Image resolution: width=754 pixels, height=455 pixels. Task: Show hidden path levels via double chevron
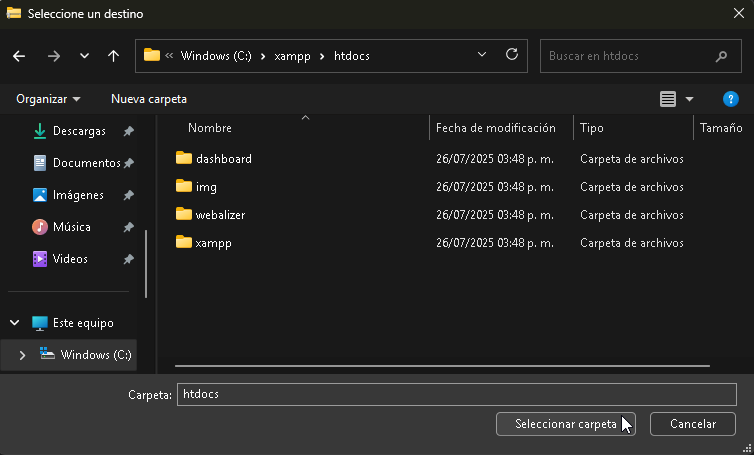tap(169, 56)
